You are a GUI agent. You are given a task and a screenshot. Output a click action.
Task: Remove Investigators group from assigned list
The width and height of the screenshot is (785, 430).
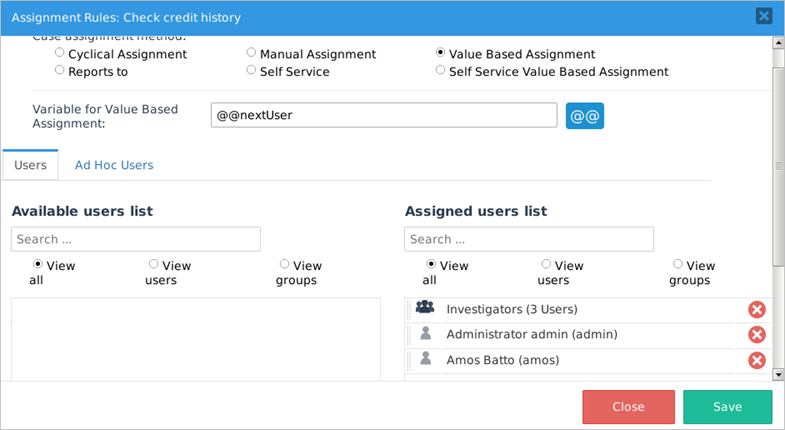tap(757, 310)
